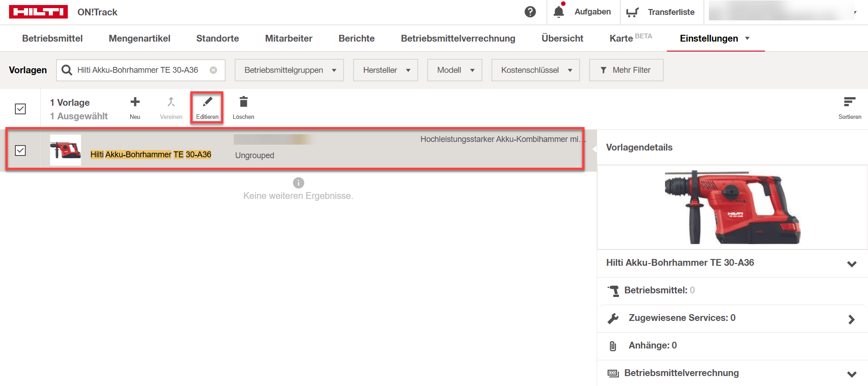The height and width of the screenshot is (386, 868).
Task: Open the Standorte tab
Action: click(217, 38)
